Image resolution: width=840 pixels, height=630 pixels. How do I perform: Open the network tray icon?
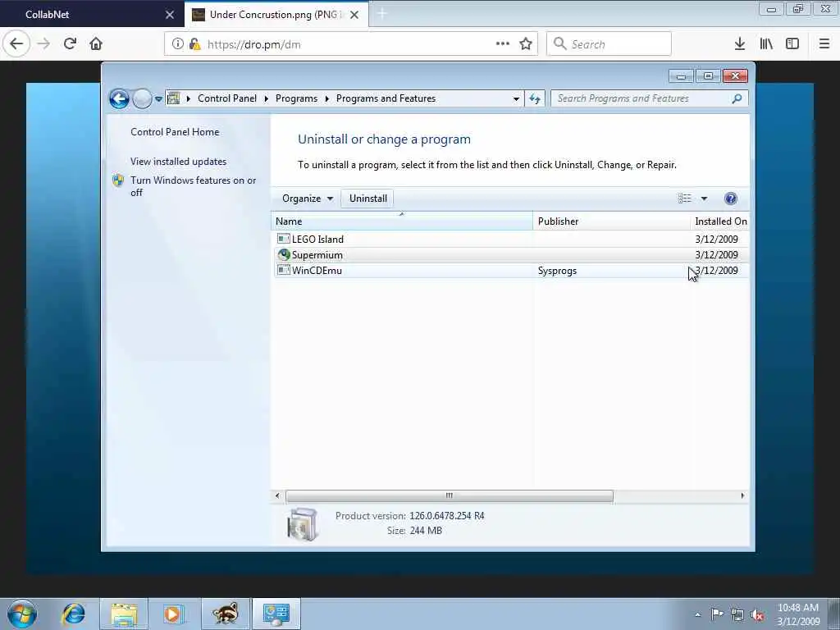click(737, 615)
